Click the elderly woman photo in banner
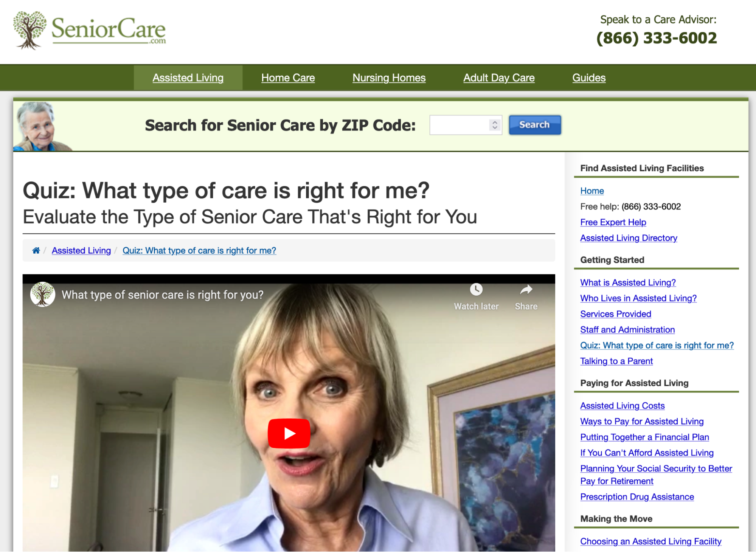756x552 pixels. 41,126
